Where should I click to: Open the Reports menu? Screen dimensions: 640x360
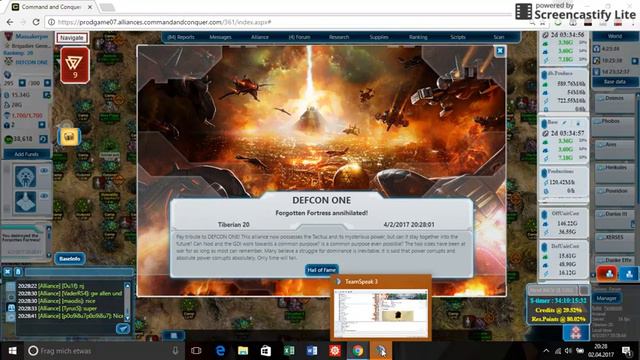pos(181,37)
